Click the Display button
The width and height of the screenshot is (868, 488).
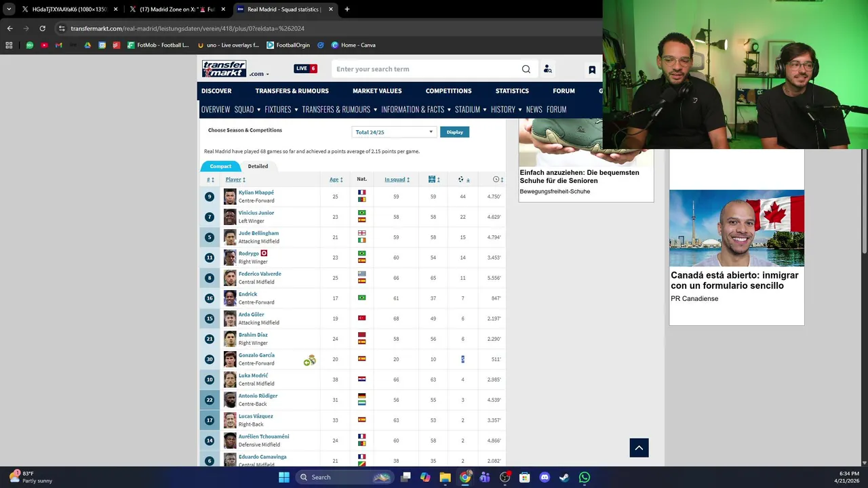coord(454,132)
